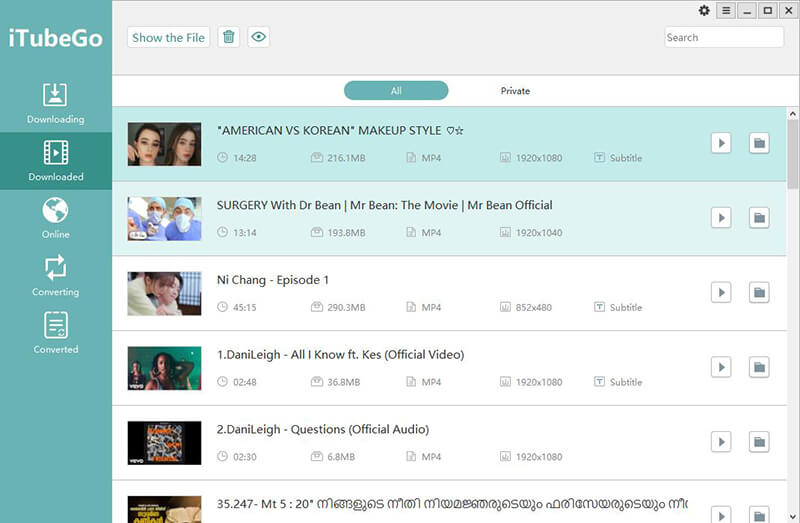Viewport: 800px width, 523px height.
Task: Play the American vs Korean Makeup video
Action: pyautogui.click(x=721, y=143)
